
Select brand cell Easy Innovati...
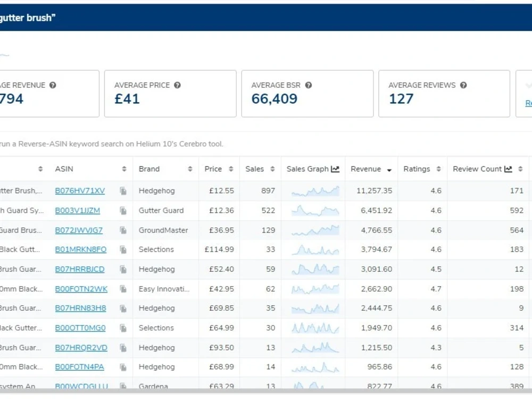click(164, 289)
